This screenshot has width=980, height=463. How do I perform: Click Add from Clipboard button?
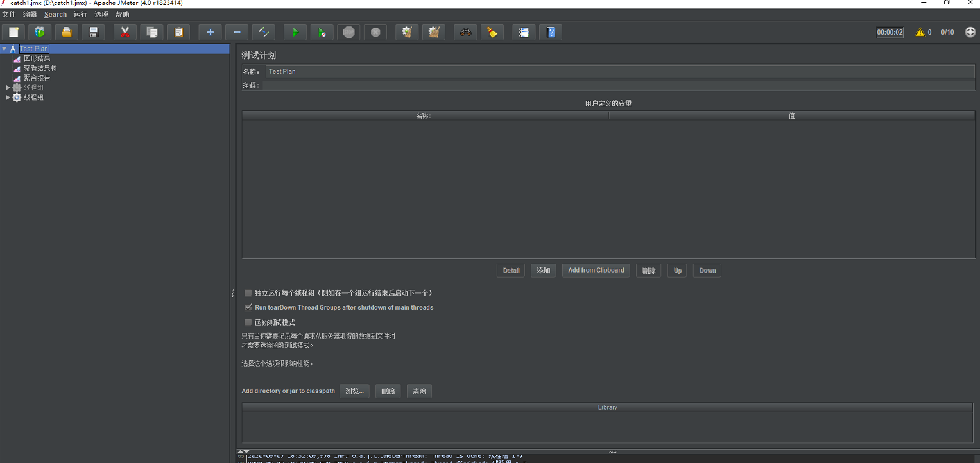(596, 271)
